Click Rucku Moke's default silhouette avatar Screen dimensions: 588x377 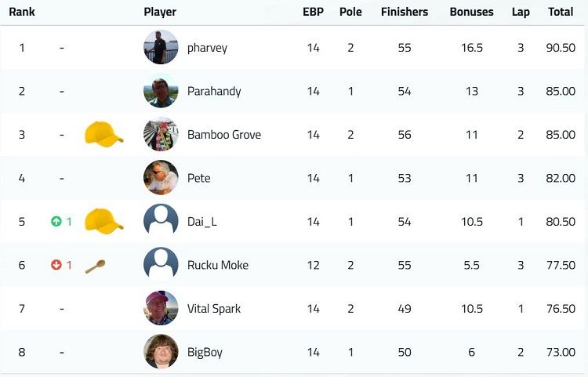click(161, 265)
